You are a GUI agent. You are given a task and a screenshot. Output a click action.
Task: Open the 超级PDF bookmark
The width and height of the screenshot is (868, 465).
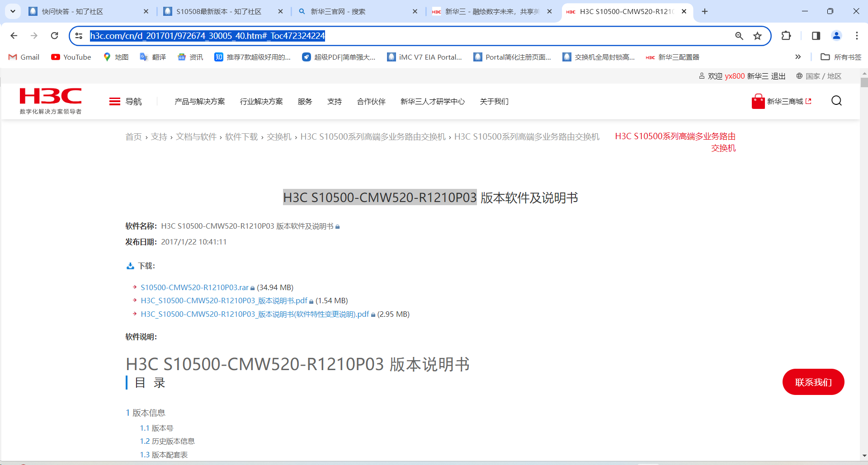pyautogui.click(x=339, y=57)
